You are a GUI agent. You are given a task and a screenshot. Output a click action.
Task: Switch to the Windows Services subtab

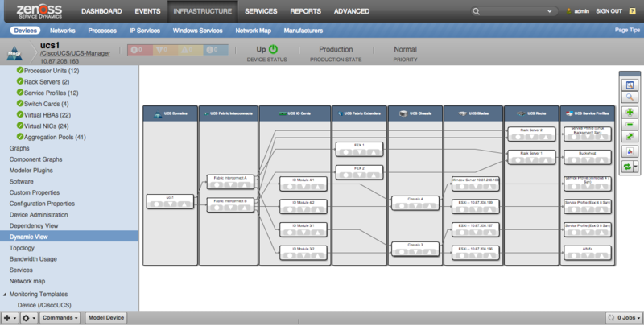pyautogui.click(x=197, y=31)
